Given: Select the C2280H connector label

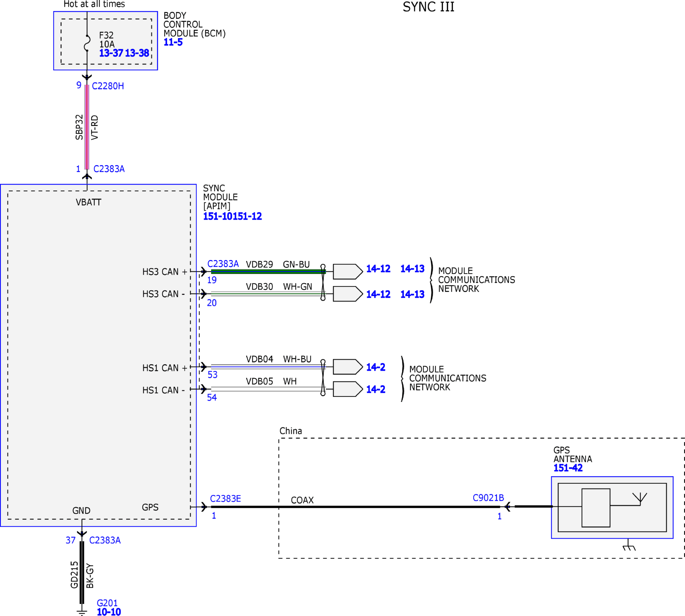Looking at the screenshot, I should click(108, 86).
